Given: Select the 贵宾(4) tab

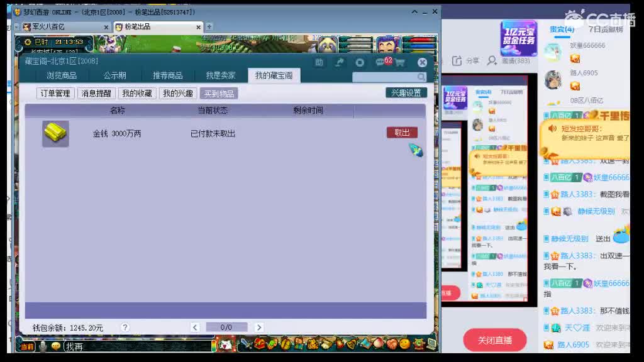Looking at the screenshot, I should click(562, 29).
